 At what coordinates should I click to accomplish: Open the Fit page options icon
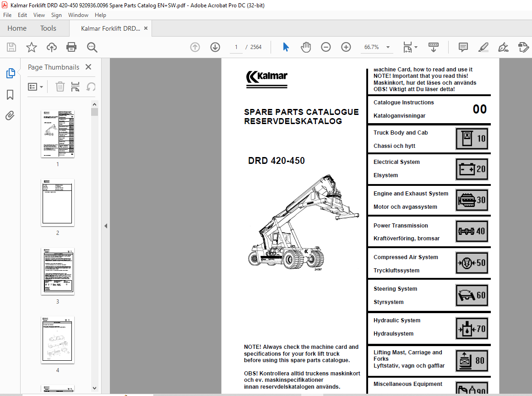(407, 47)
